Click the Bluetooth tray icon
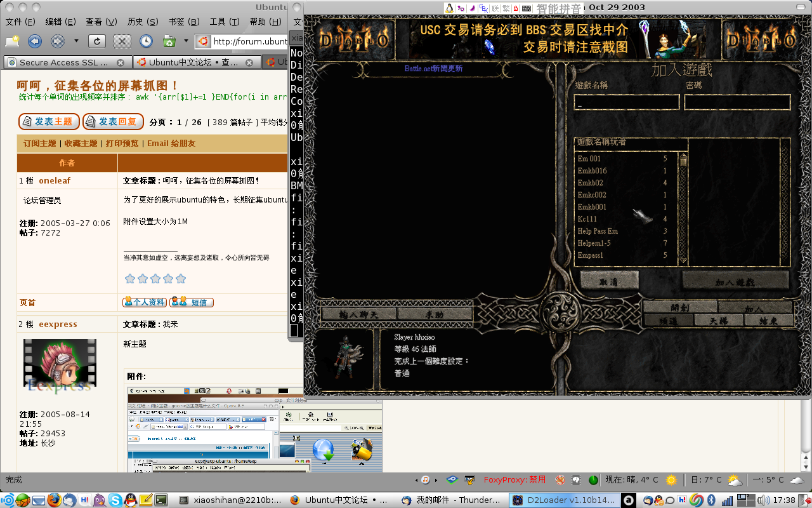Screen dimensions: 812x508 click(711, 500)
